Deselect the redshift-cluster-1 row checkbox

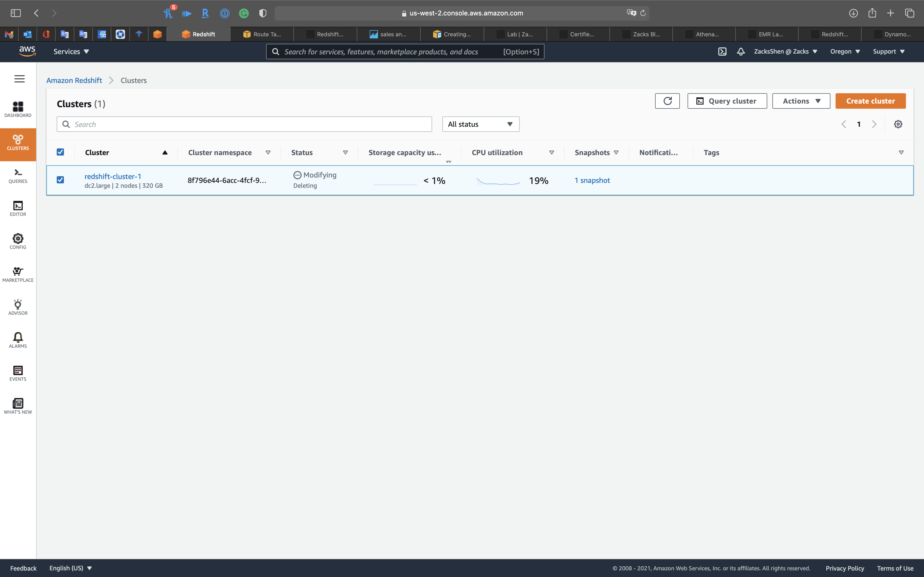tap(60, 180)
